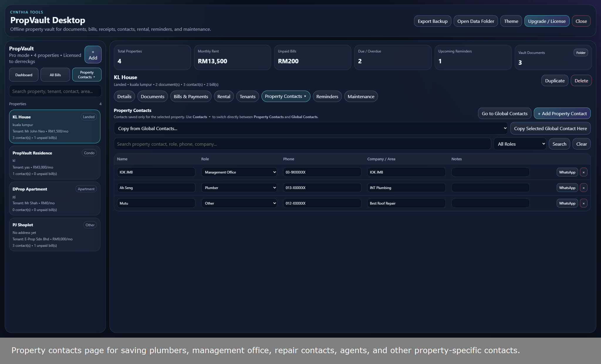Image resolution: width=601 pixels, height=364 pixels.
Task: Edit the INT Plumbing company field
Action: click(406, 188)
